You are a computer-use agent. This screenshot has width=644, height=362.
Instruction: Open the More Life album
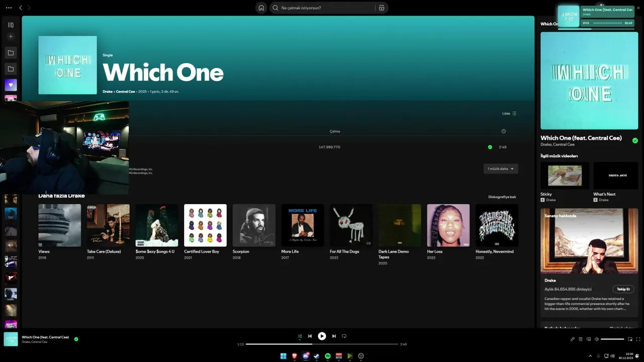[302, 225]
